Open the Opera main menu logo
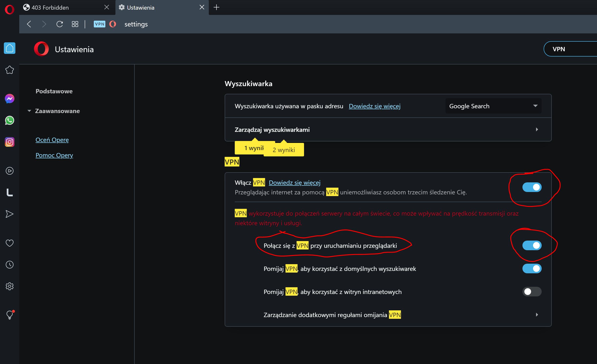 tap(9, 10)
